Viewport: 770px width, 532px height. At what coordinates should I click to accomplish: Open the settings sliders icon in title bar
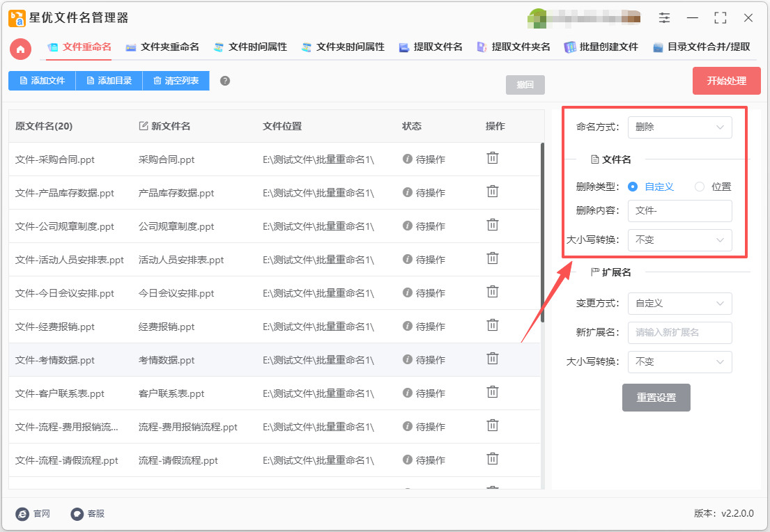pyautogui.click(x=664, y=18)
